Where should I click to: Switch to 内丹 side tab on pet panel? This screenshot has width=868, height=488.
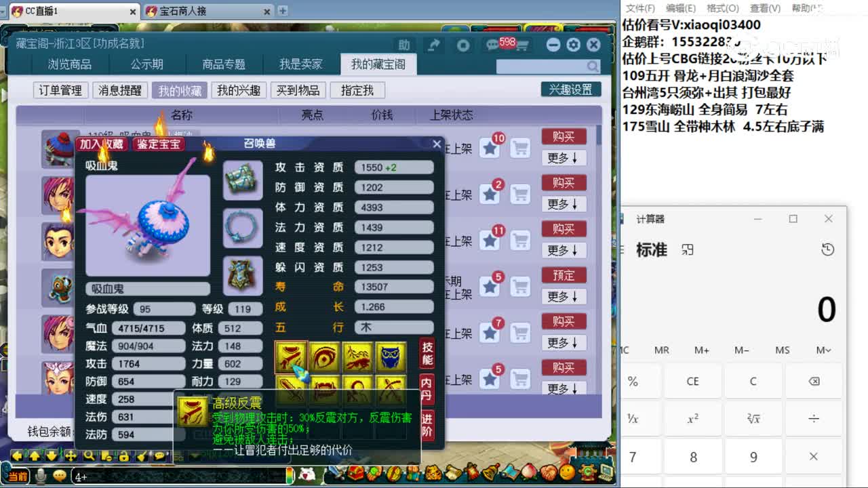427,389
